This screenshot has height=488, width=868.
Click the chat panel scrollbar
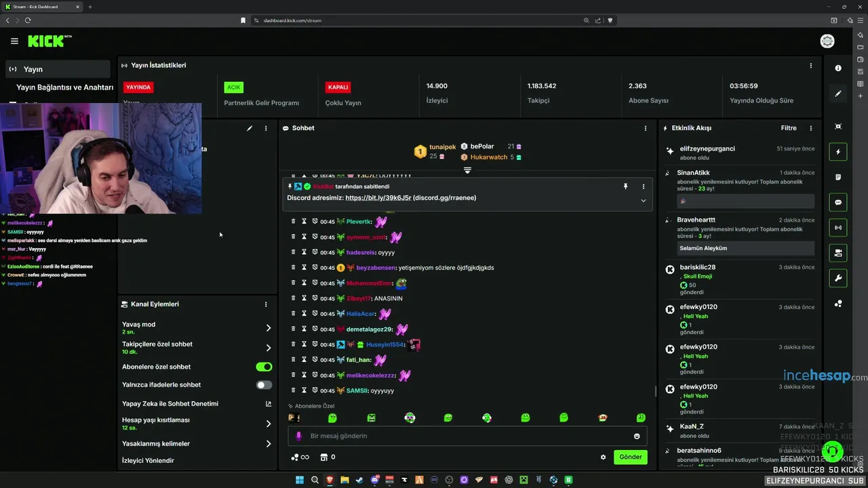(x=654, y=391)
